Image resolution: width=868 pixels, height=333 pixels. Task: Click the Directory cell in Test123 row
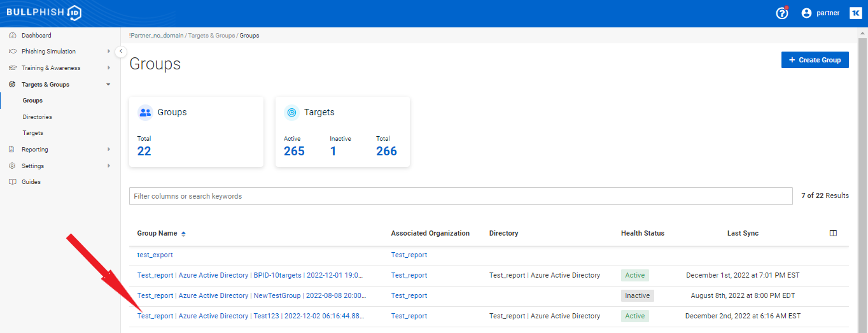pos(545,316)
